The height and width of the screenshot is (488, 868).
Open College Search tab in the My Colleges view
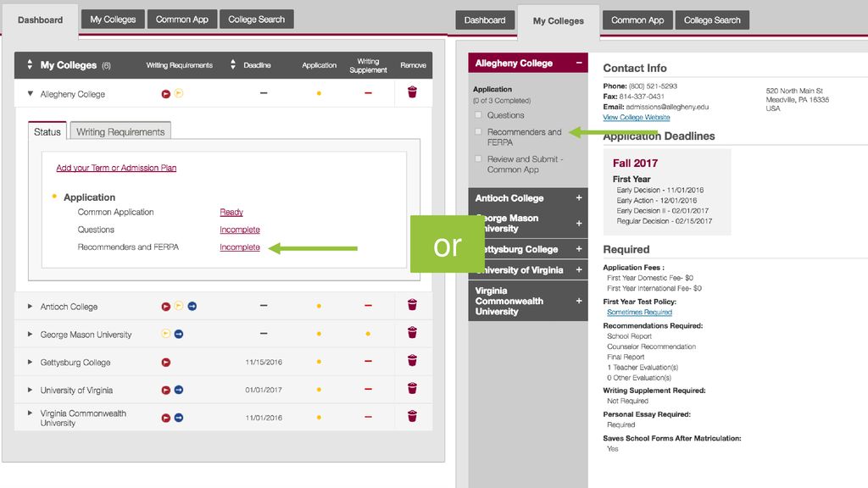pos(712,20)
